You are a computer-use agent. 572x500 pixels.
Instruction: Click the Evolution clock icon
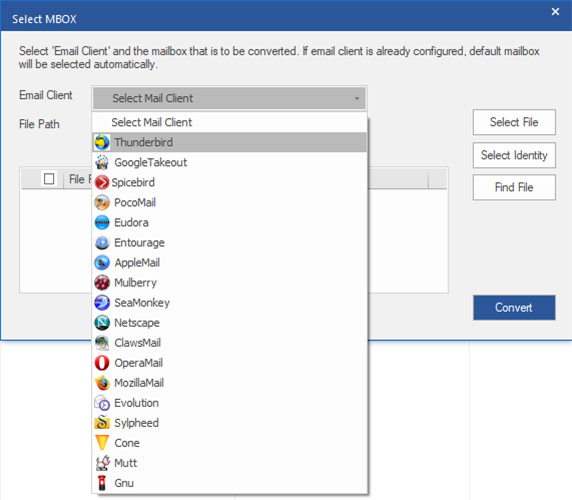(102, 403)
